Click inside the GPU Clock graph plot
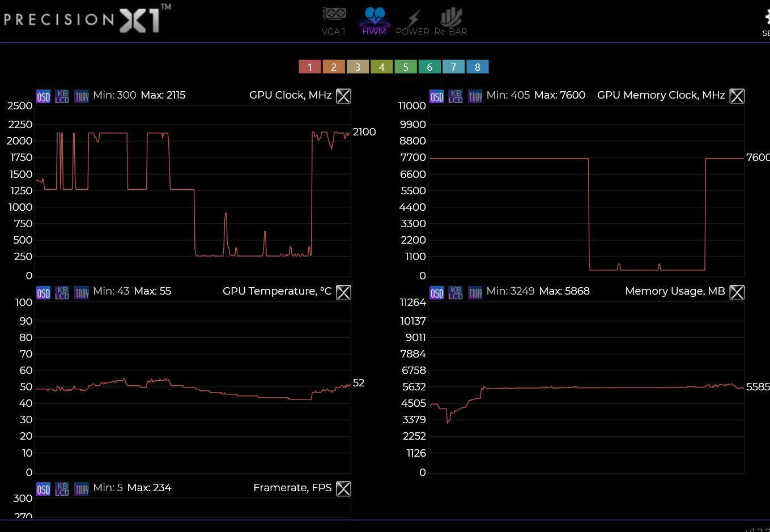Viewport: 770px width, 532px height. [x=193, y=191]
